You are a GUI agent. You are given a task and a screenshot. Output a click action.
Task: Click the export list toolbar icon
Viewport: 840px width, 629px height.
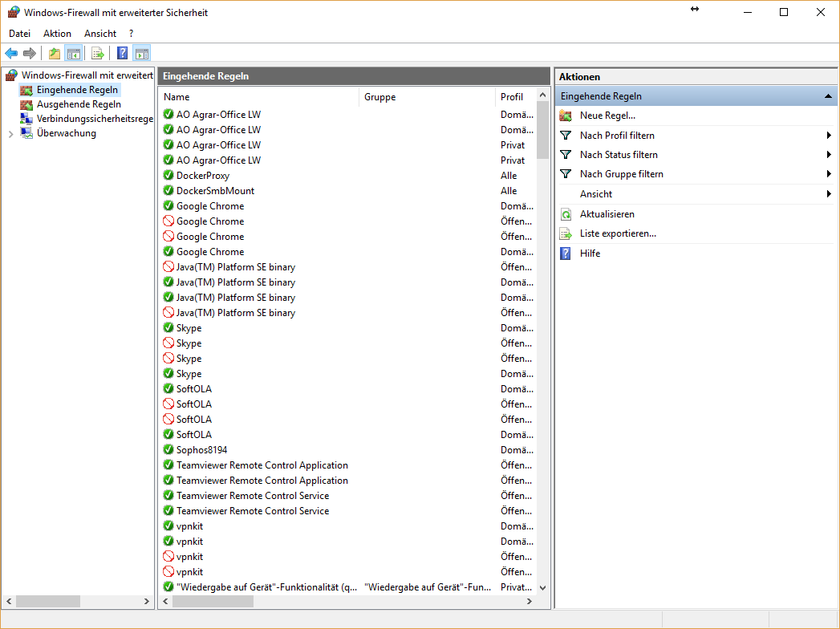(97, 54)
